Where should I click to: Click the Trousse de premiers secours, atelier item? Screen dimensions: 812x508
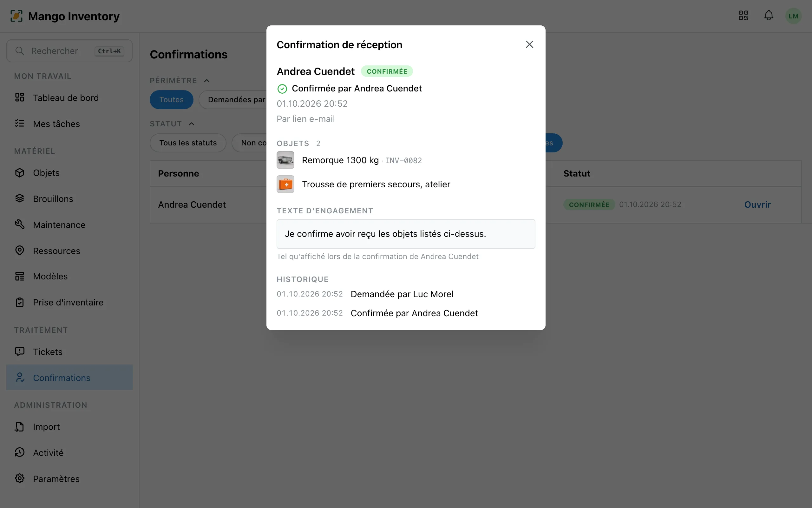click(376, 184)
